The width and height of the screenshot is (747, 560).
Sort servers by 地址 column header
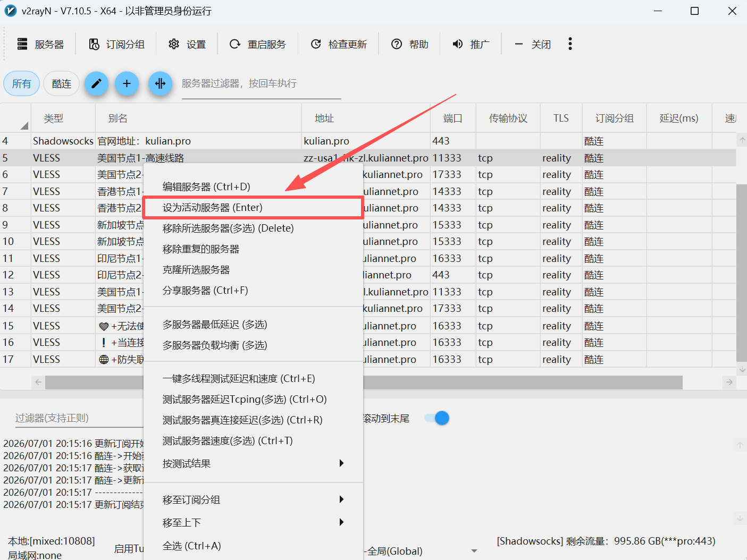point(366,118)
